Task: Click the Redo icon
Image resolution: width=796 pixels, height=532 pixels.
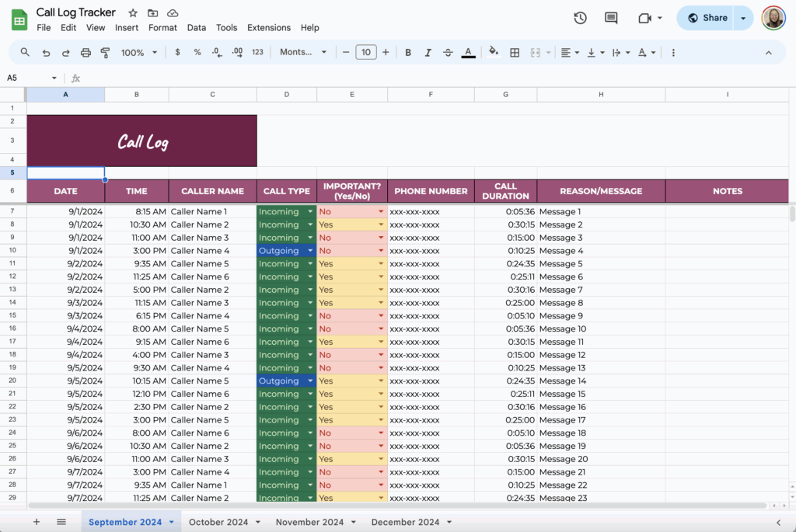Action: 65,52
